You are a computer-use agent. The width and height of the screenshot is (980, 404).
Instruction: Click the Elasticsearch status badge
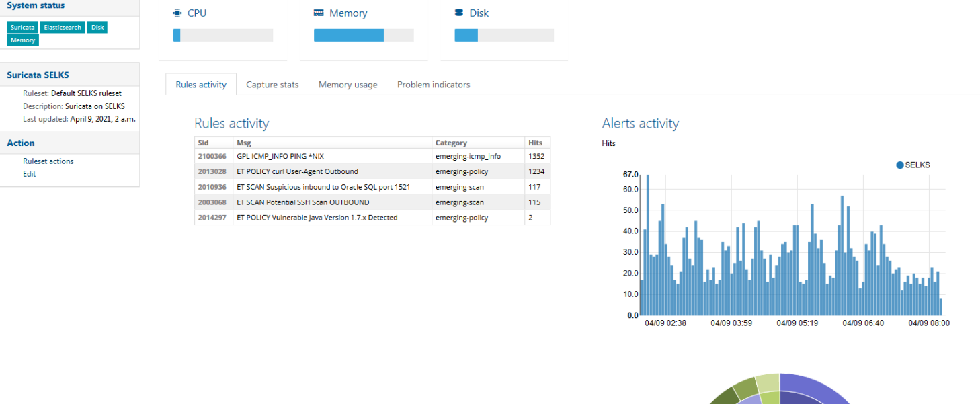point(63,28)
